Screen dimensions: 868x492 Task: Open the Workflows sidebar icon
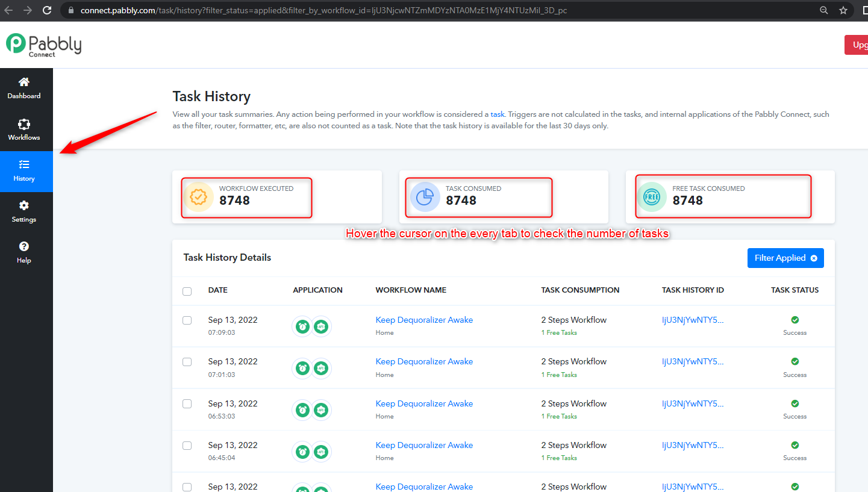point(24,124)
